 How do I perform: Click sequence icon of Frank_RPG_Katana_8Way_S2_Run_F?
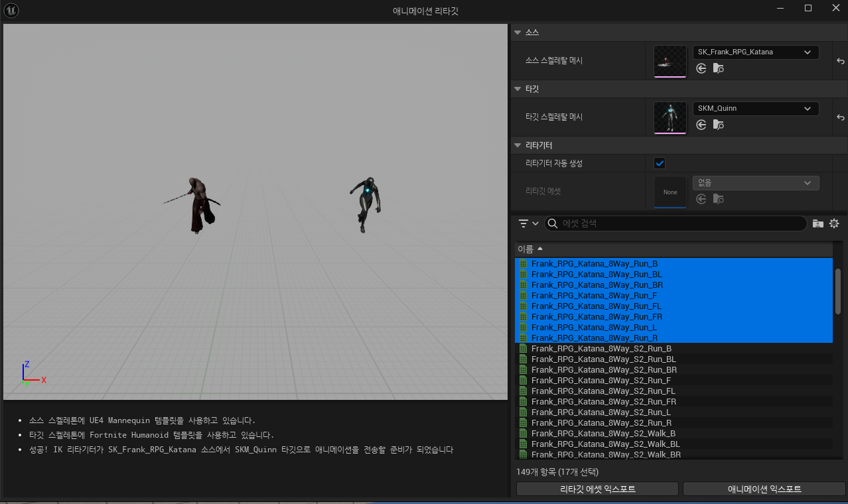523,380
